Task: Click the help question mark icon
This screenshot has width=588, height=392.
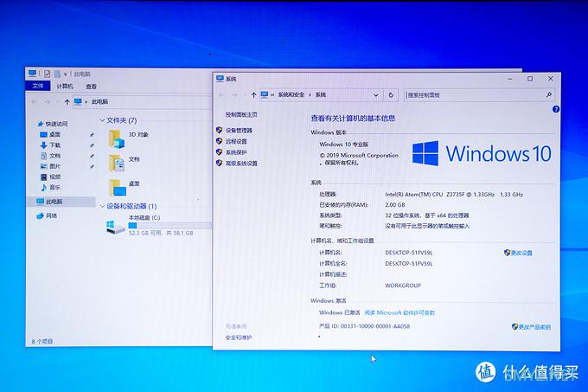Action: tap(556, 109)
